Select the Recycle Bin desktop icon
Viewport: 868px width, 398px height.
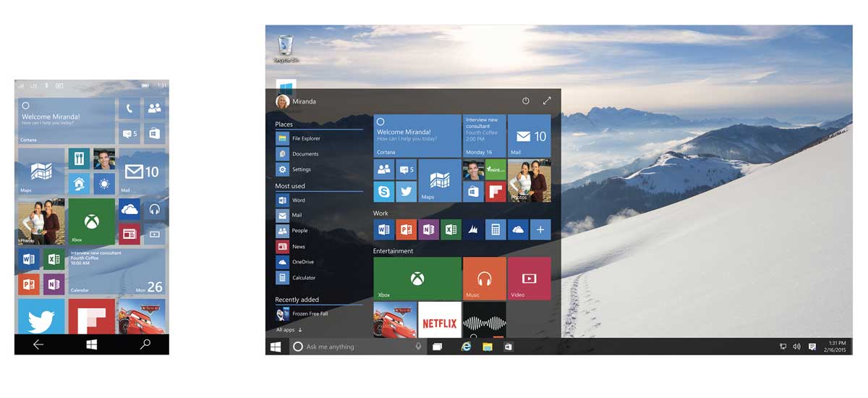coord(286,48)
